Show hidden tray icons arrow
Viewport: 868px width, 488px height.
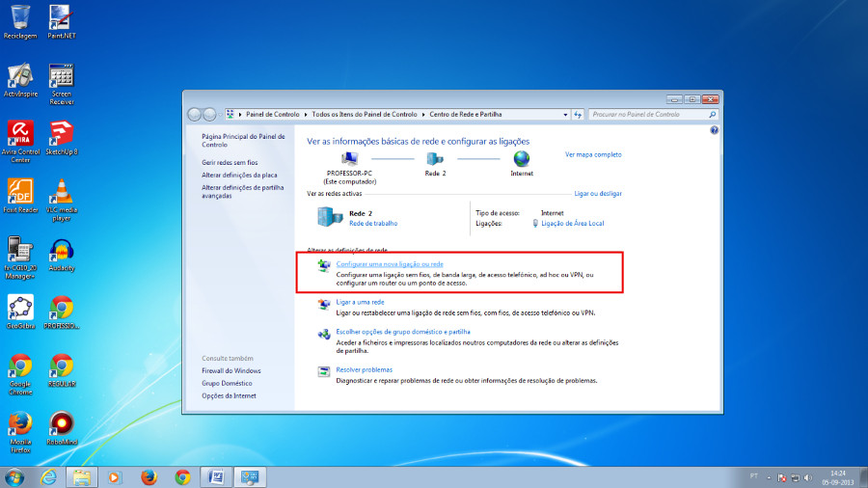coord(769,477)
